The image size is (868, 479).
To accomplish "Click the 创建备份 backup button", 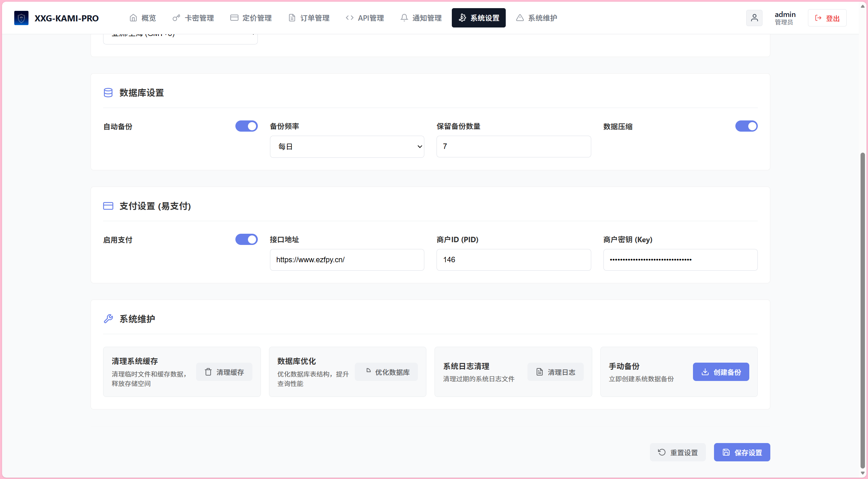I will [721, 372].
